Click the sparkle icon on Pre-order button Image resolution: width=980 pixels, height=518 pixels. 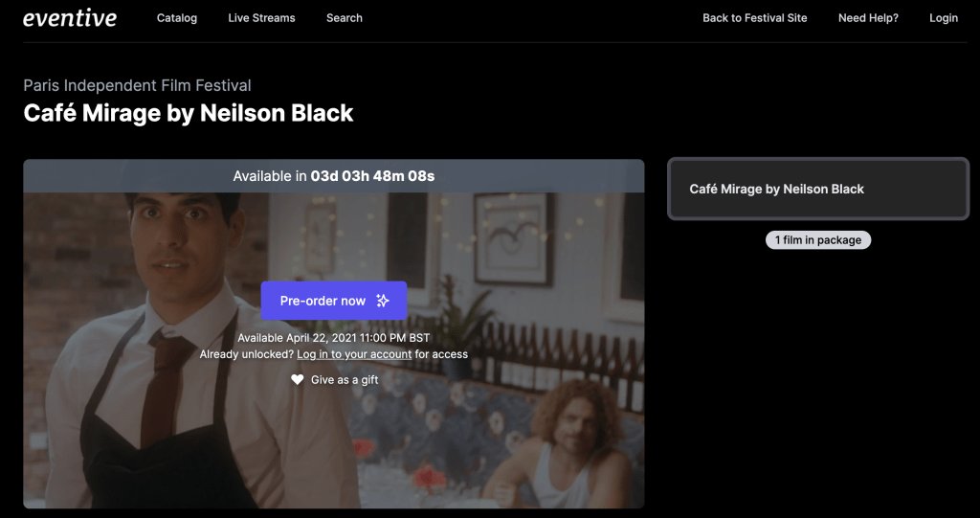[x=383, y=301]
